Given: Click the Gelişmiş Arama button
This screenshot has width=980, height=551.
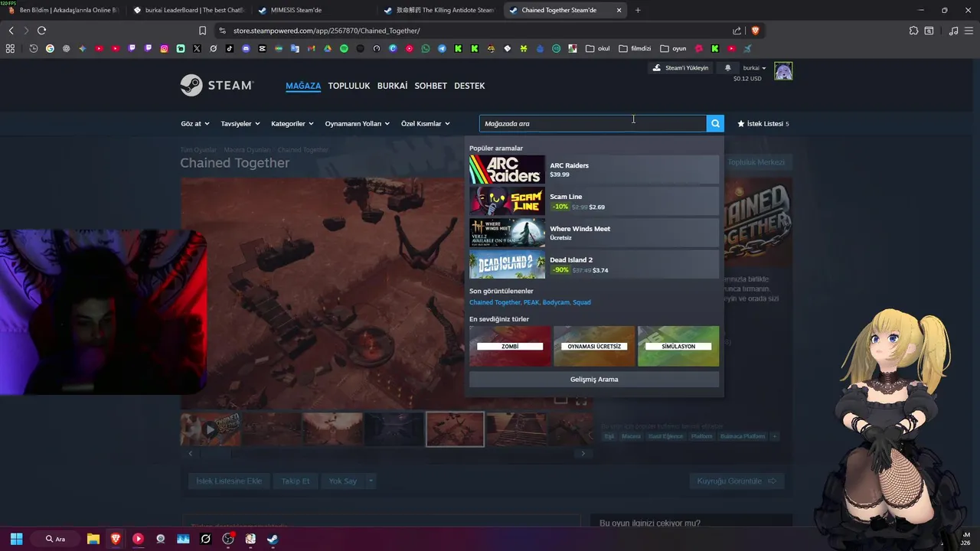Looking at the screenshot, I should tap(594, 380).
